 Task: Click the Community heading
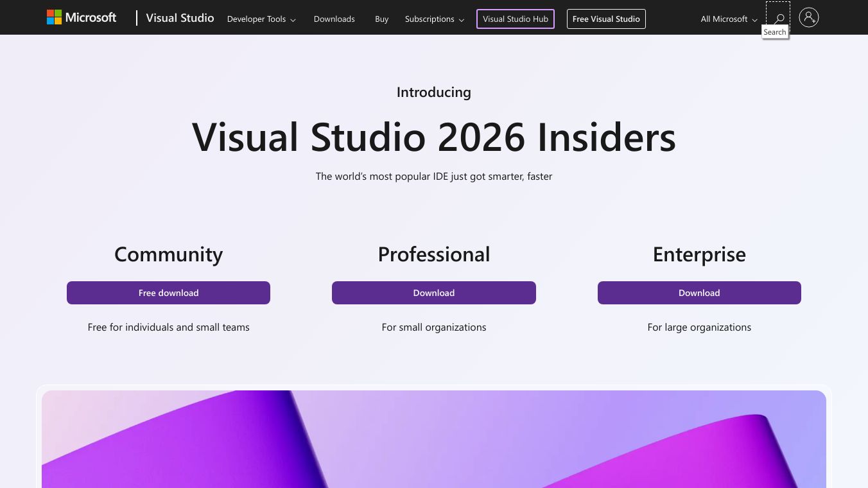tap(169, 254)
